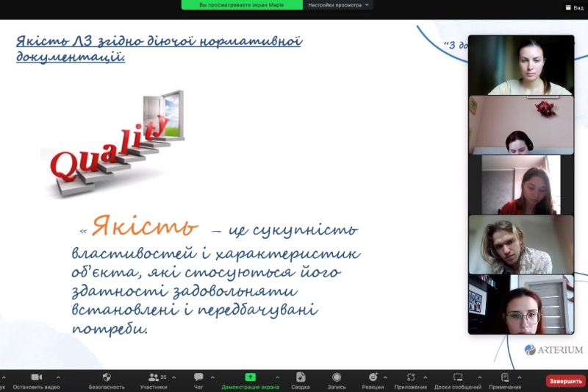The height and width of the screenshot is (392, 588).
Task: Click the Запись label
Action: pyautogui.click(x=337, y=387)
